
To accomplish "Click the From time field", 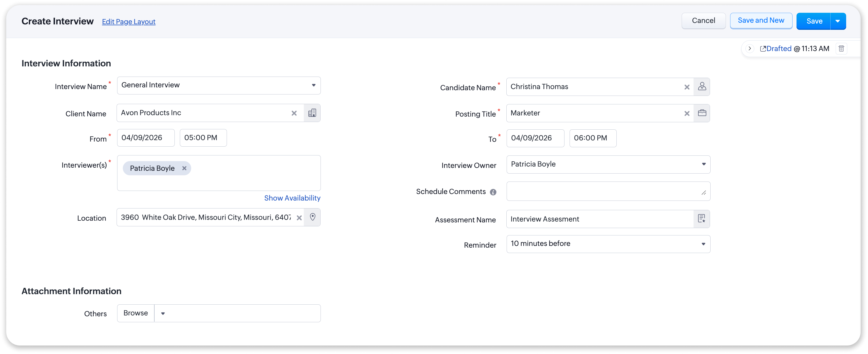I will point(203,138).
